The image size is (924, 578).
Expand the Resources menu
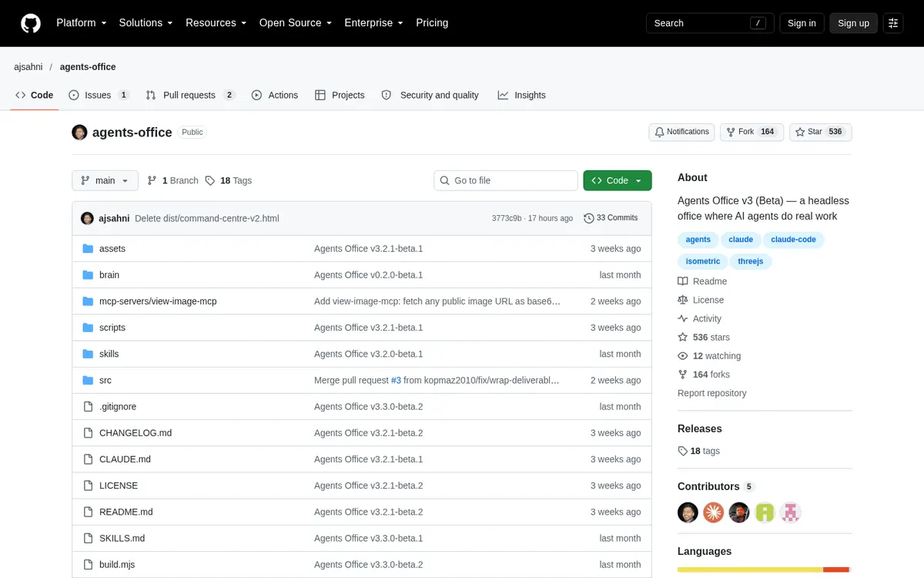216,23
